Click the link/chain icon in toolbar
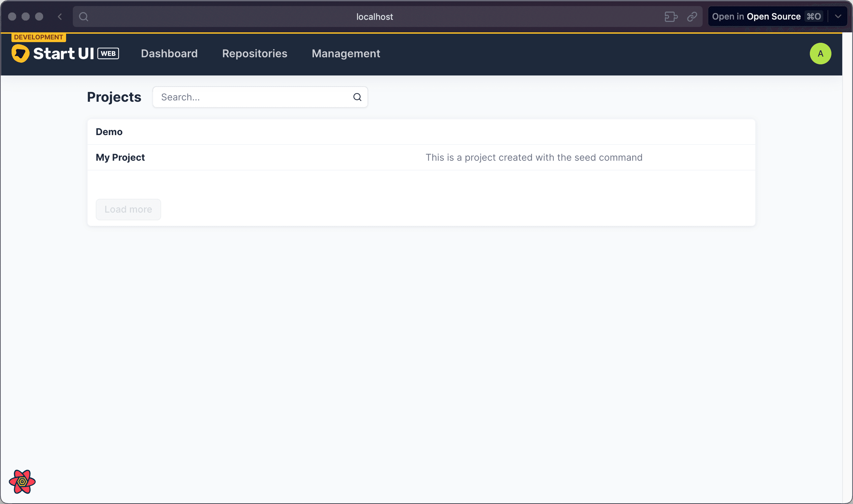Image resolution: width=853 pixels, height=504 pixels. [692, 16]
